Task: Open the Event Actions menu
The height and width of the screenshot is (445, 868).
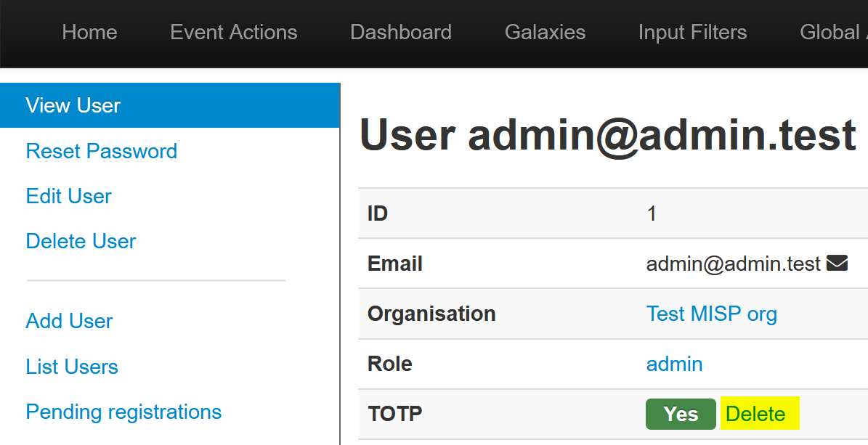Action: point(233,33)
